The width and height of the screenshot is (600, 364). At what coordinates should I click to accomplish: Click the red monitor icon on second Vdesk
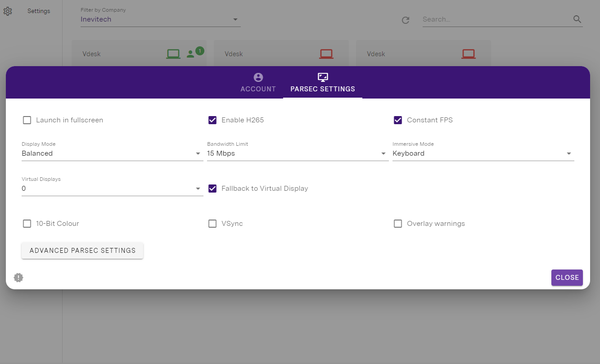pos(327,53)
